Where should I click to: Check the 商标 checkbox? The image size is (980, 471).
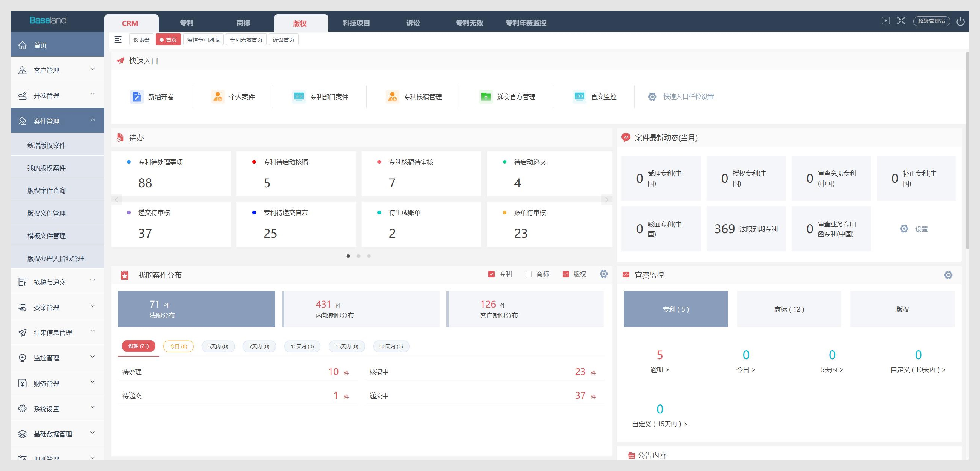pyautogui.click(x=528, y=274)
